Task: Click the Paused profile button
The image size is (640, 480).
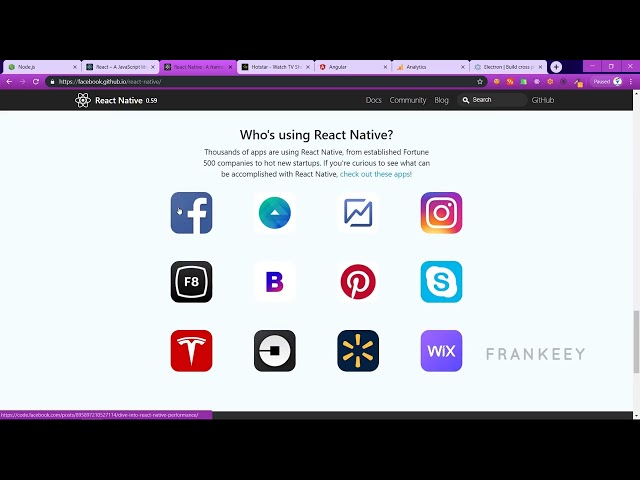Action: pos(607,82)
